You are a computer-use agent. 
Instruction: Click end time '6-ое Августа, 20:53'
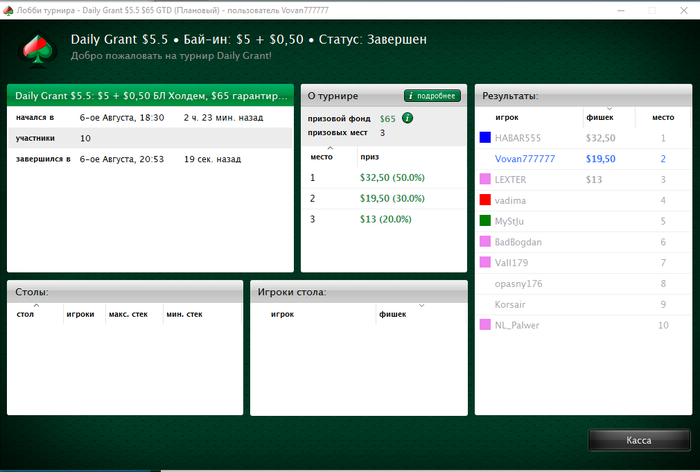(x=122, y=159)
